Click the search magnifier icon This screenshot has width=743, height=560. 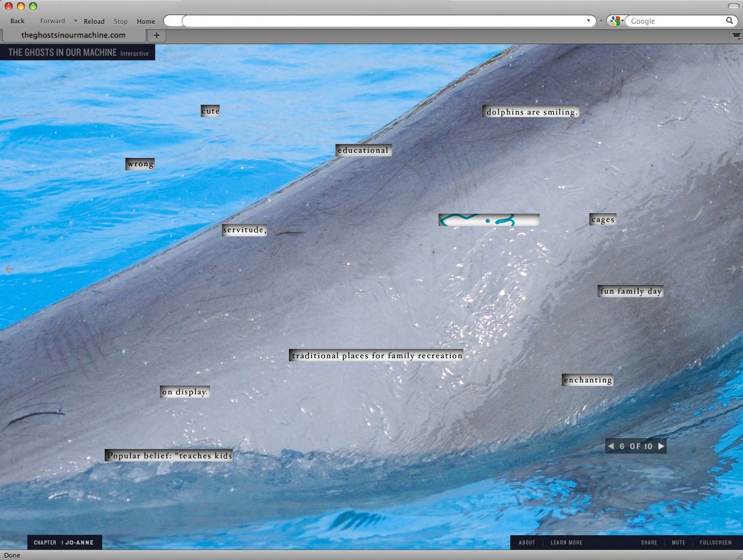730,21
